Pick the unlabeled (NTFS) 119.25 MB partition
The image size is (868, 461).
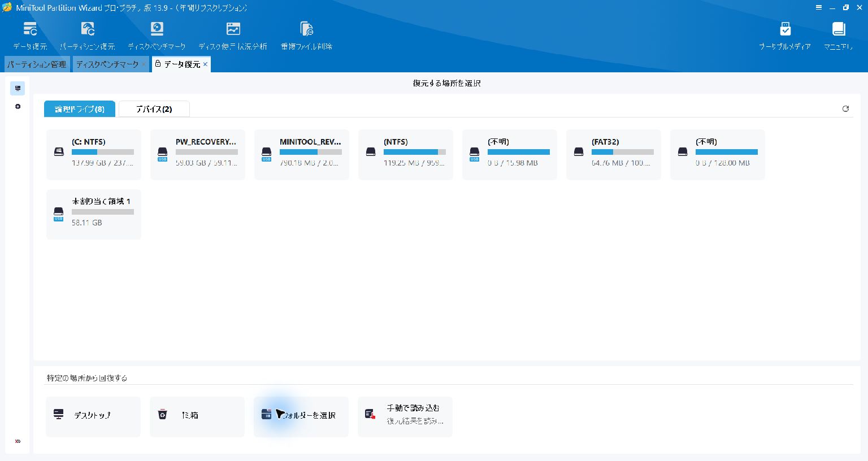click(406, 154)
